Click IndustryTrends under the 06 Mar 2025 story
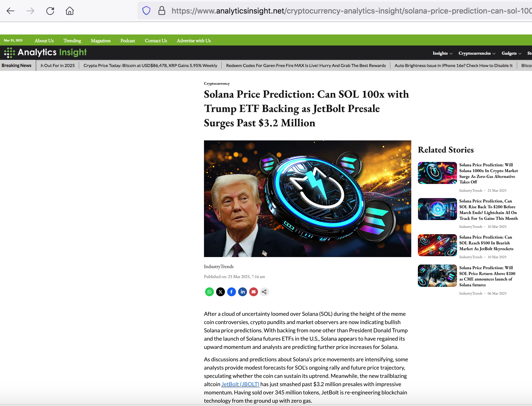The width and height of the screenshot is (532, 406). [x=471, y=293]
